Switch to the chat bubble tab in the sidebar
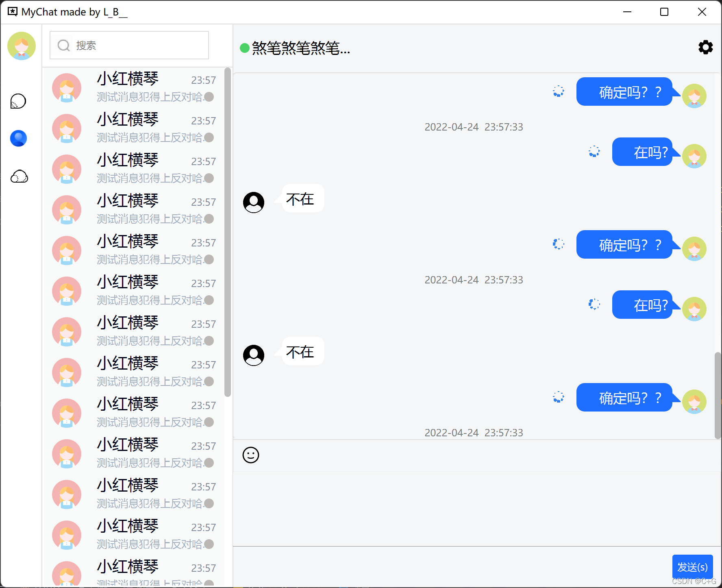 pos(18,101)
